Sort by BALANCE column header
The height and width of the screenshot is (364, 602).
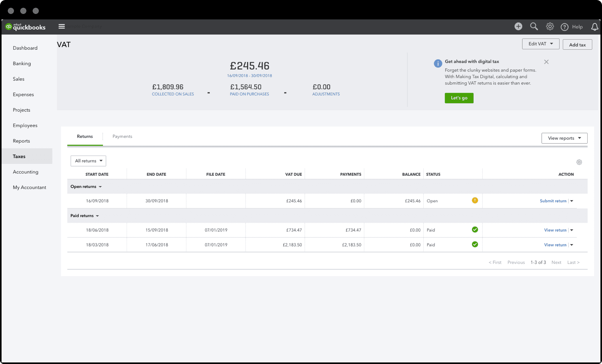coord(411,174)
